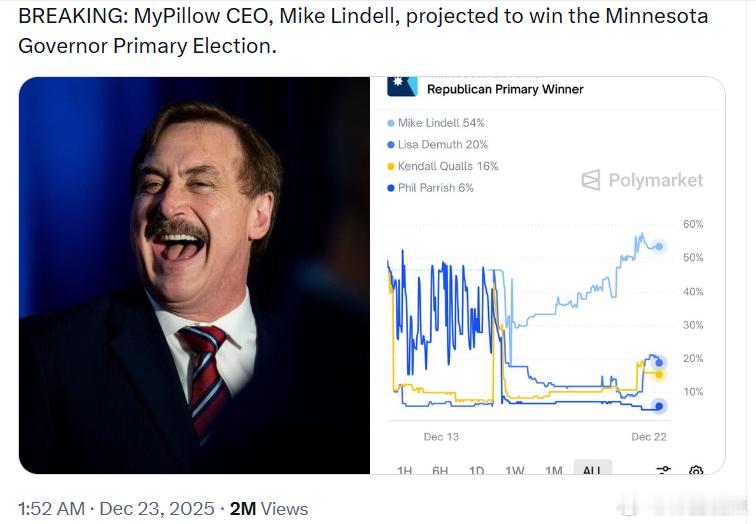Click the Lisa Demuth legend dot
The image size is (756, 524).
pyautogui.click(x=390, y=145)
